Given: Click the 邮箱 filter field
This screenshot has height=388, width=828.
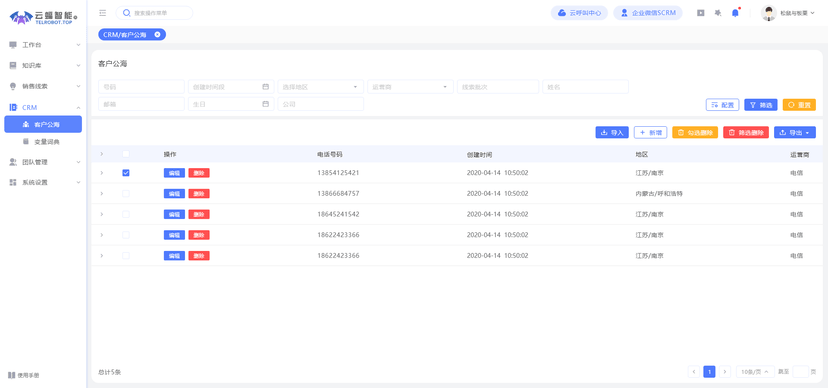Looking at the screenshot, I should 142,104.
